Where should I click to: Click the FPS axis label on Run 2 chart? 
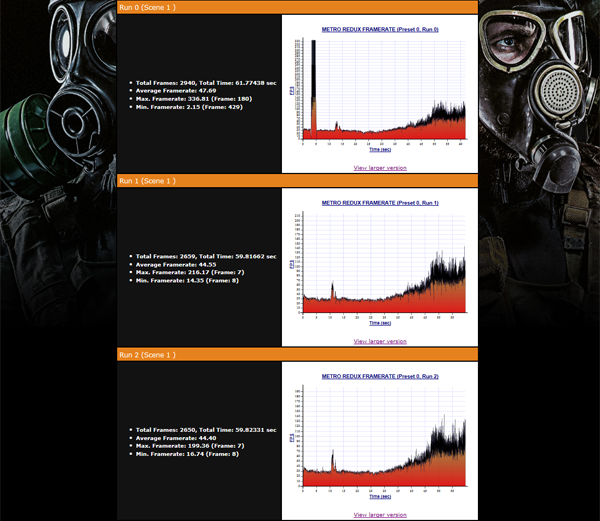292,437
